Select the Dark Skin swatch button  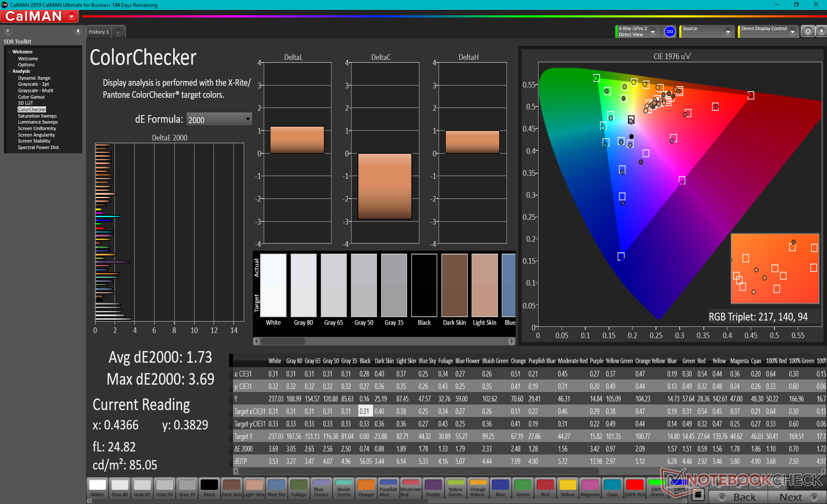click(x=231, y=488)
